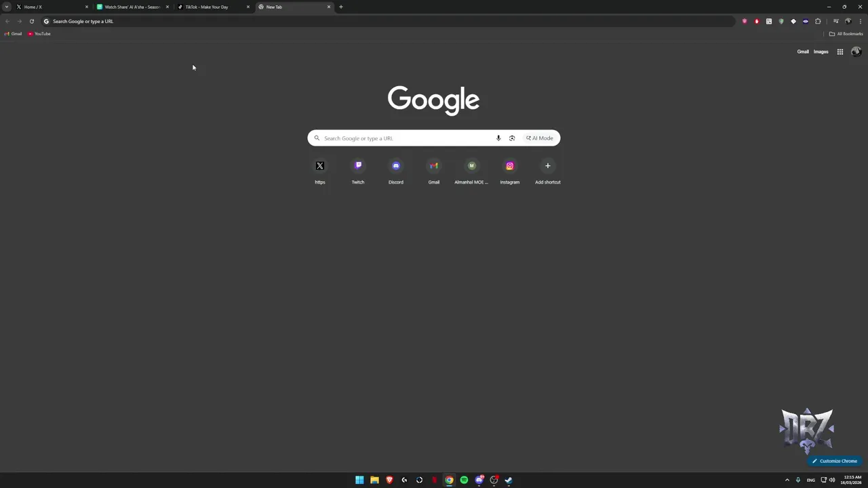The width and height of the screenshot is (868, 488).
Task: Open the media control toolbar button
Action: click(836, 21)
